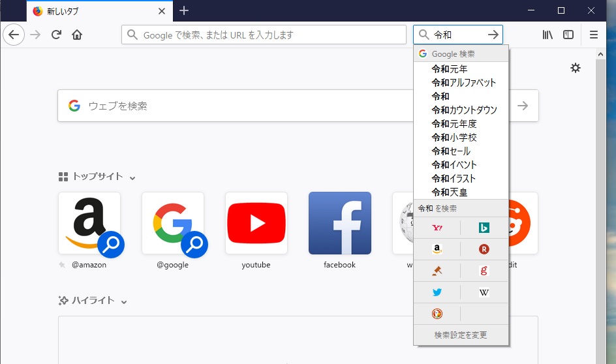The image size is (616, 364).
Task: Focus the URL address bar
Action: [x=264, y=35]
